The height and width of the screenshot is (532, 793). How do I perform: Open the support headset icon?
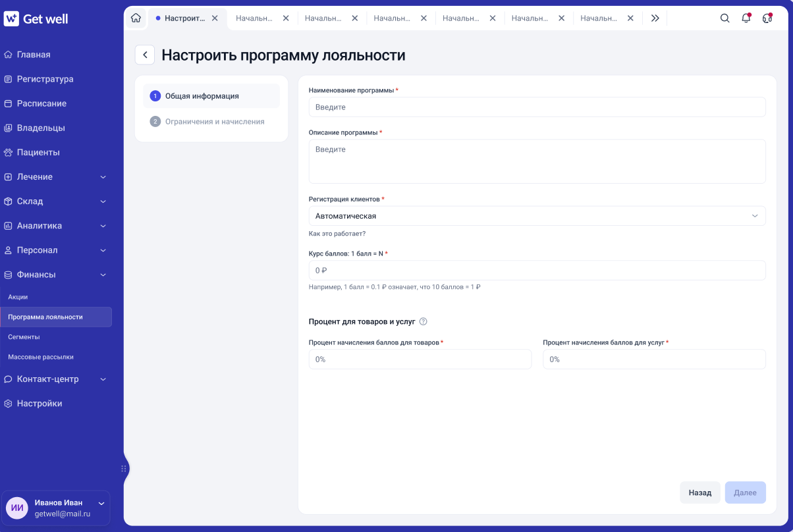tap(767, 18)
